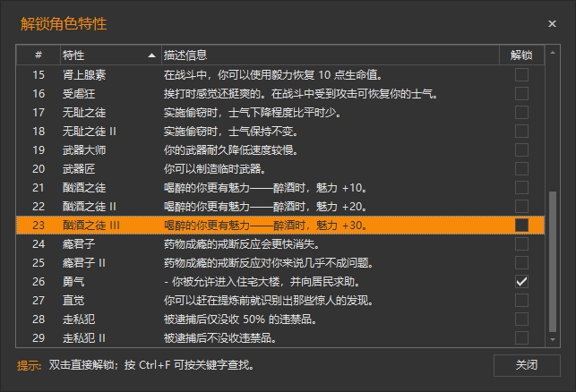Viewport: 576px width, 392px height.
Task: Click description 实施偷窃时，士气保持不变。
Action: 231,131
